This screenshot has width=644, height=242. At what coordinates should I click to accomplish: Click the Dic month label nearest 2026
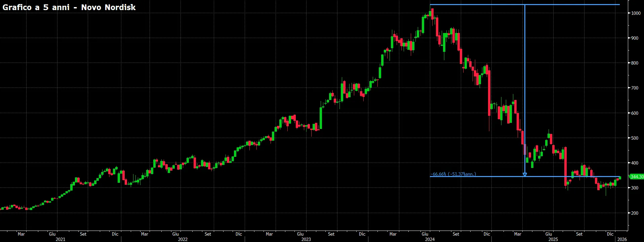pos(610,234)
